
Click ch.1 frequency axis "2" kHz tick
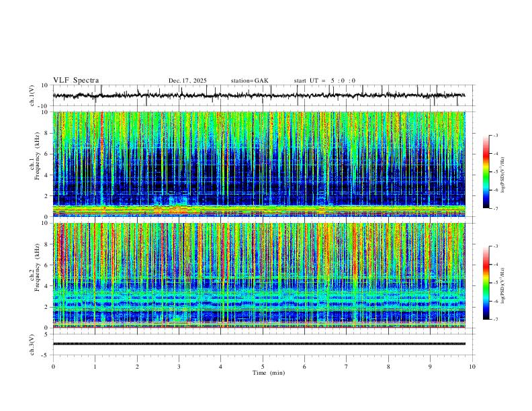[x=47, y=195]
